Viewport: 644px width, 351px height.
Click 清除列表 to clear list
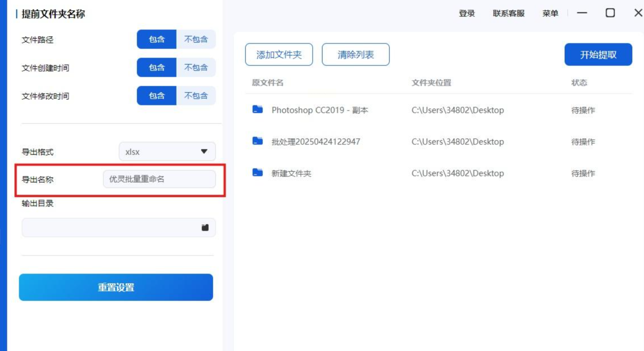tap(356, 55)
